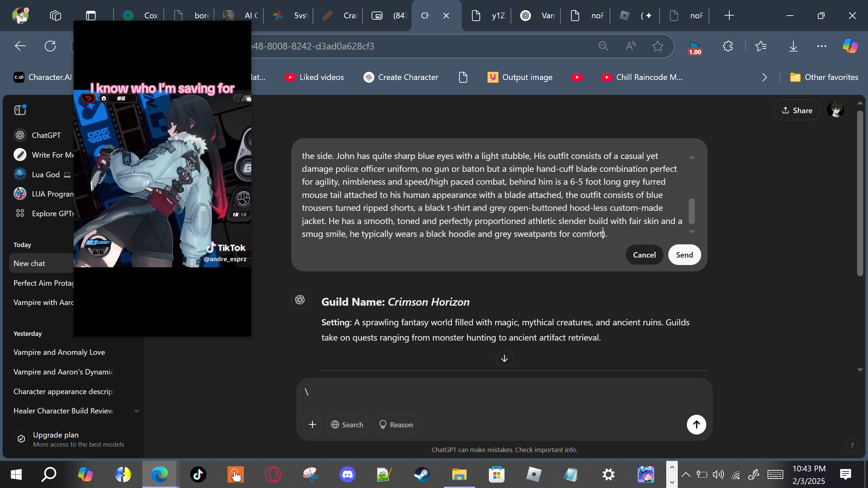
Task: Open the Chill Raincode bookmark
Action: pos(642,77)
